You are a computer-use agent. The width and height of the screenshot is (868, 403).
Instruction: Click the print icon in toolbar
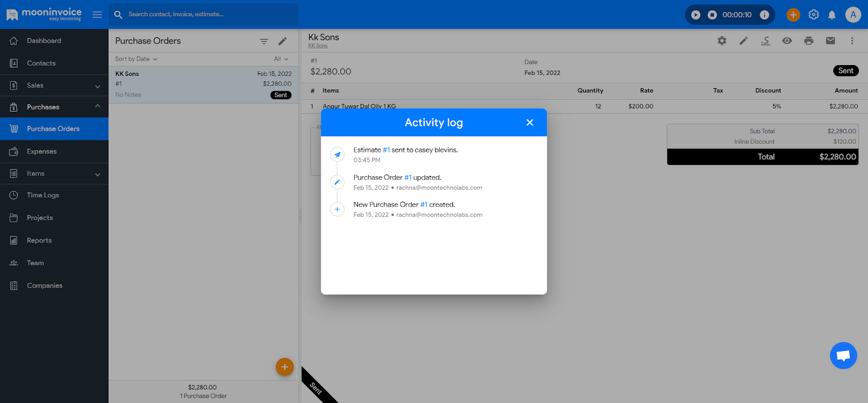point(808,41)
